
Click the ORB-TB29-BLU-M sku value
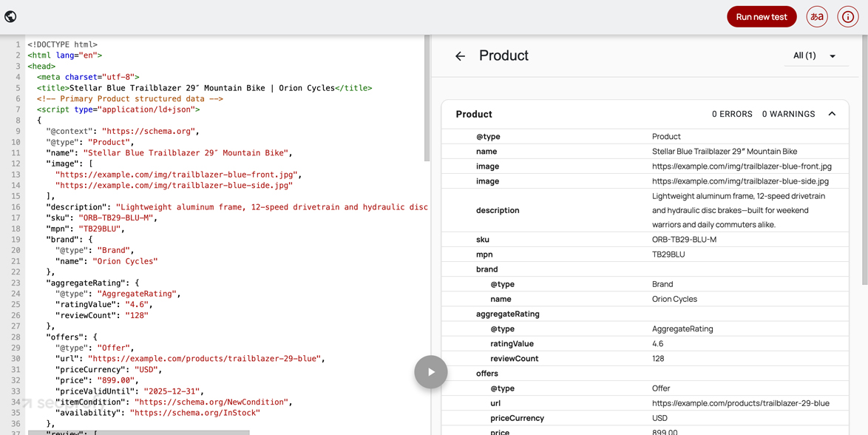(684, 240)
